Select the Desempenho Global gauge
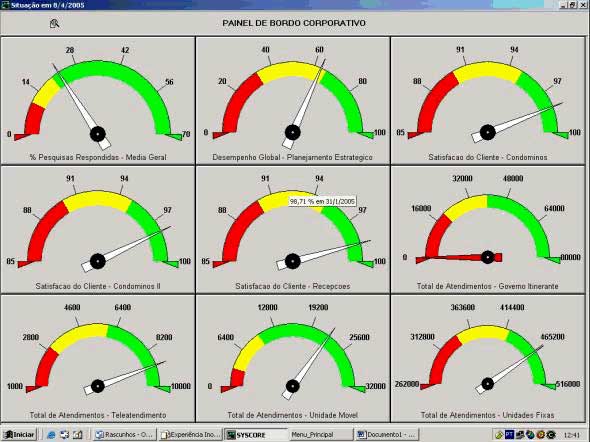 293,100
